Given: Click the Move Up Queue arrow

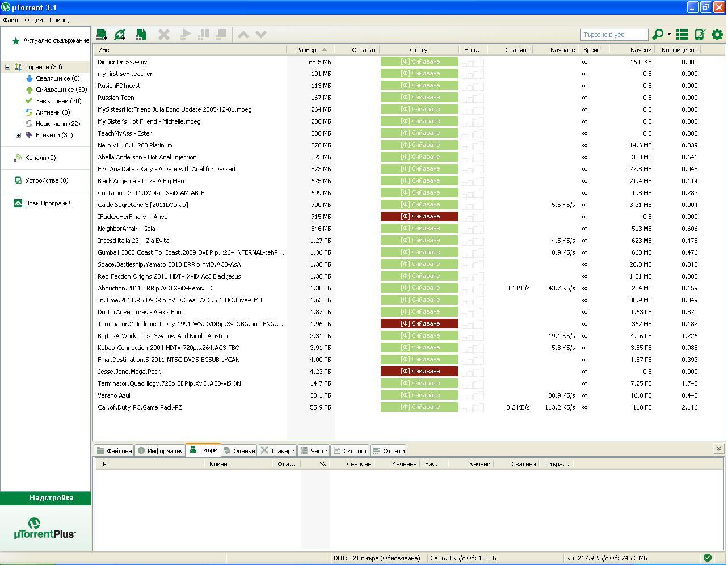Looking at the screenshot, I should [x=243, y=35].
